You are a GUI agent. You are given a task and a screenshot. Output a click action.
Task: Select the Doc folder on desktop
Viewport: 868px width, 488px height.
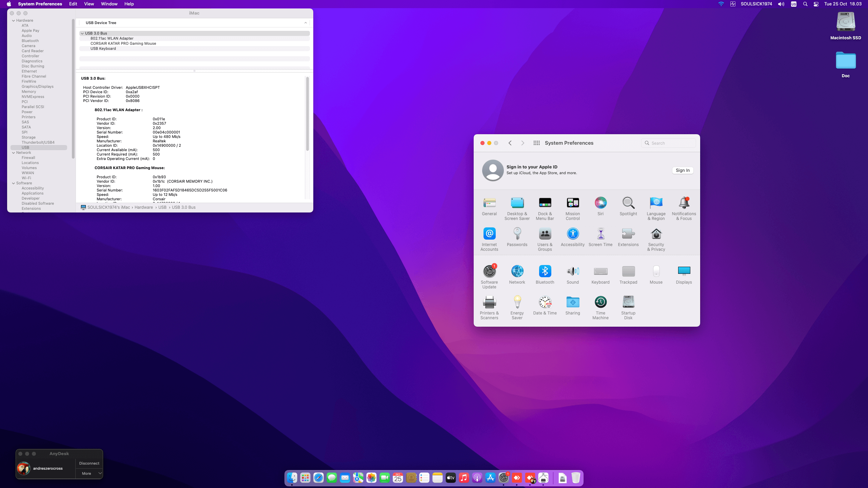846,64
